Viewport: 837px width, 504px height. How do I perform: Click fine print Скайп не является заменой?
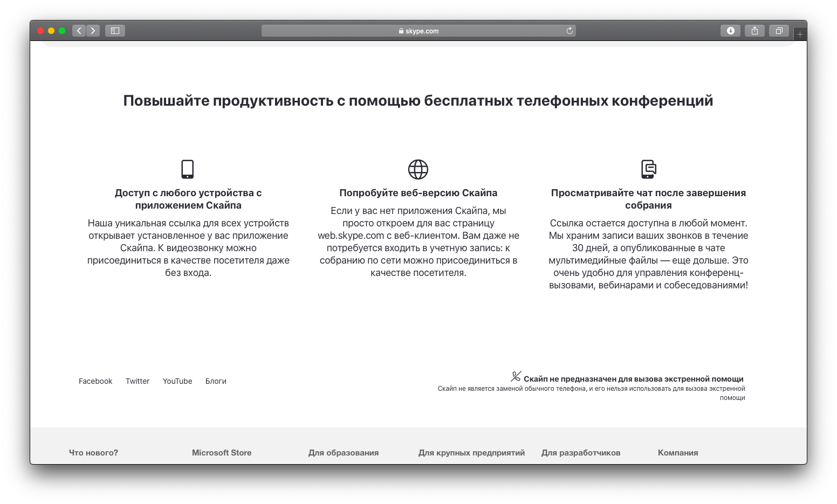[x=592, y=393]
